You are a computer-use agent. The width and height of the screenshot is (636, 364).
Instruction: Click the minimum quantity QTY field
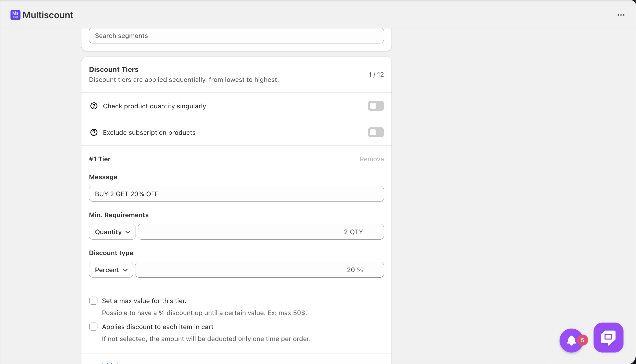(260, 232)
